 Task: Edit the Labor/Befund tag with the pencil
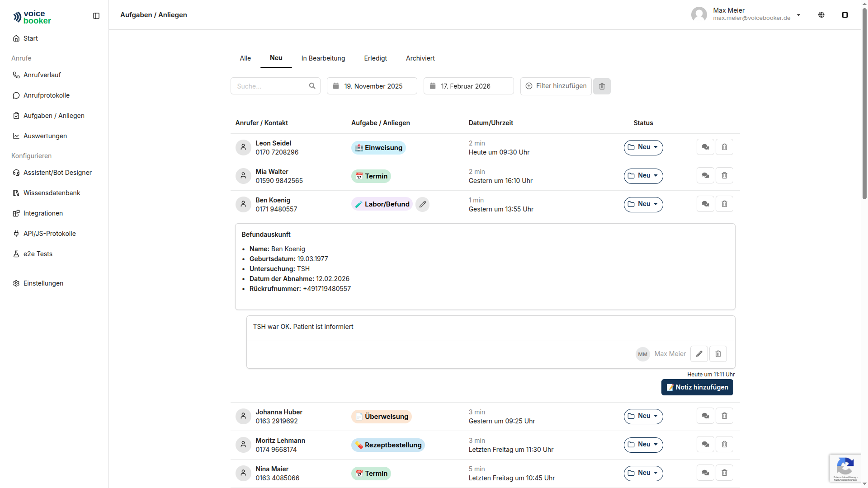[423, 204]
